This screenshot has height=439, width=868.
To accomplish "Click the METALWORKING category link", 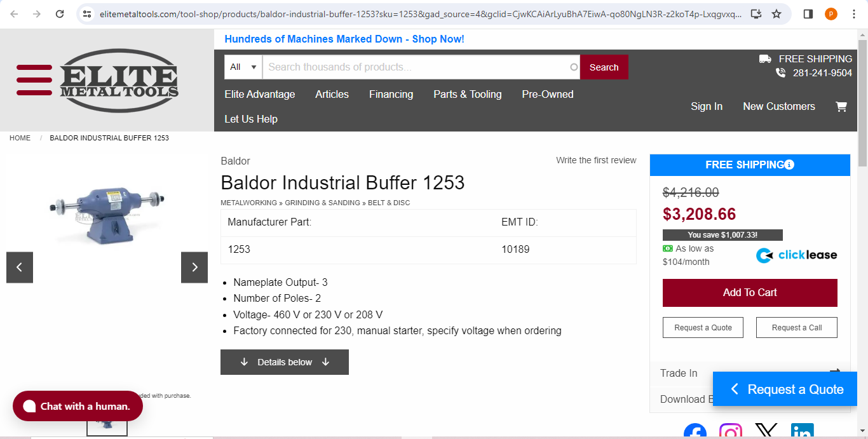I will tap(248, 203).
